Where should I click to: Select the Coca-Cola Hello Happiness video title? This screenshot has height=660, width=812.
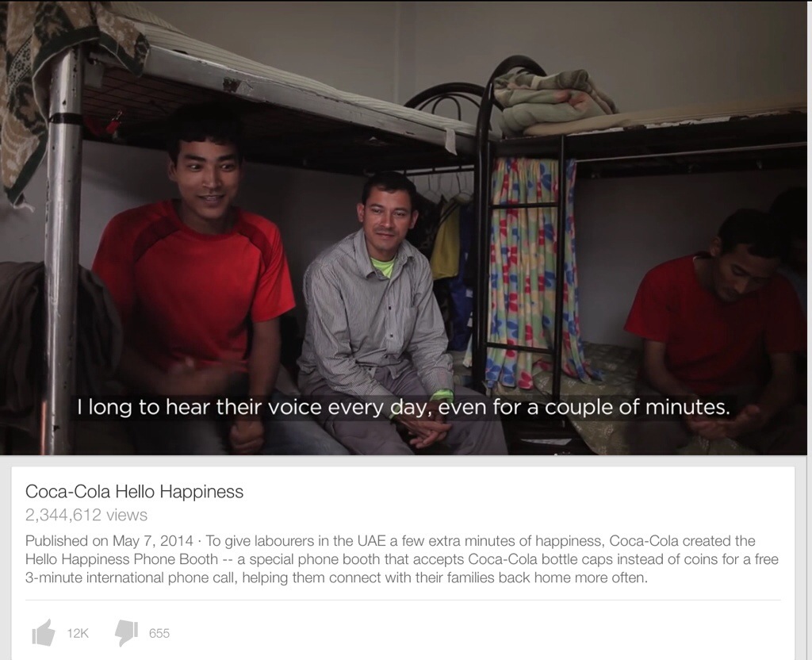coord(134,491)
